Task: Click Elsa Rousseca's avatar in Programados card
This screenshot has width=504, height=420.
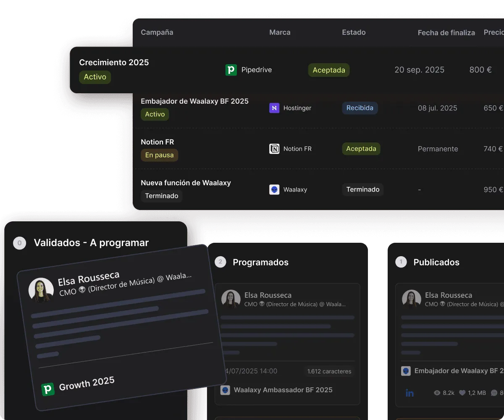Action: point(231,299)
